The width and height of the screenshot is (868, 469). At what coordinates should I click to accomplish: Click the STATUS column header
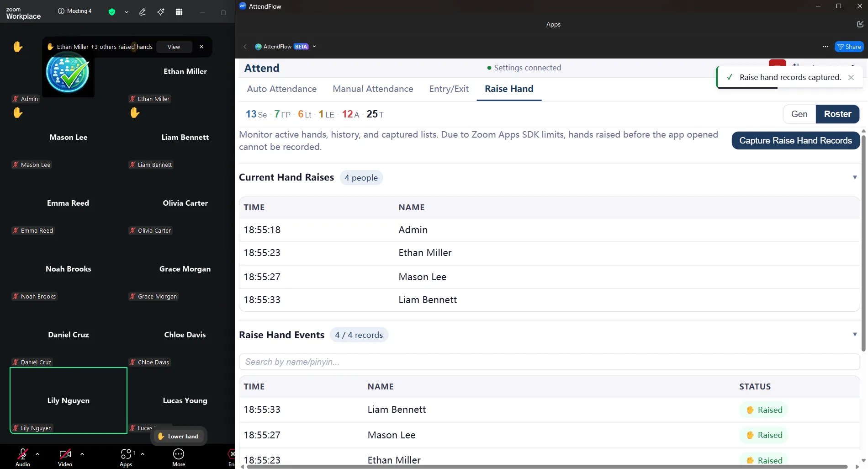coord(755,387)
